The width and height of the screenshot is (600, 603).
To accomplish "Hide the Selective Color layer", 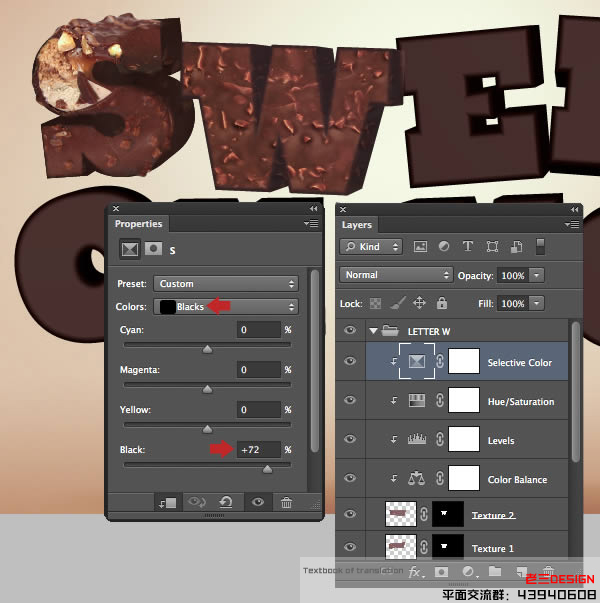I will [350, 361].
